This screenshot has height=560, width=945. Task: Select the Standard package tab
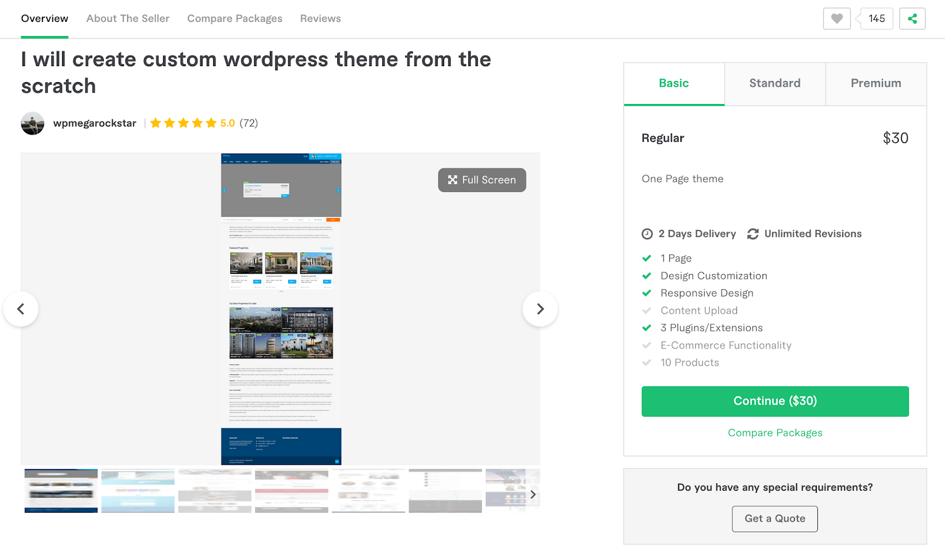coord(775,84)
